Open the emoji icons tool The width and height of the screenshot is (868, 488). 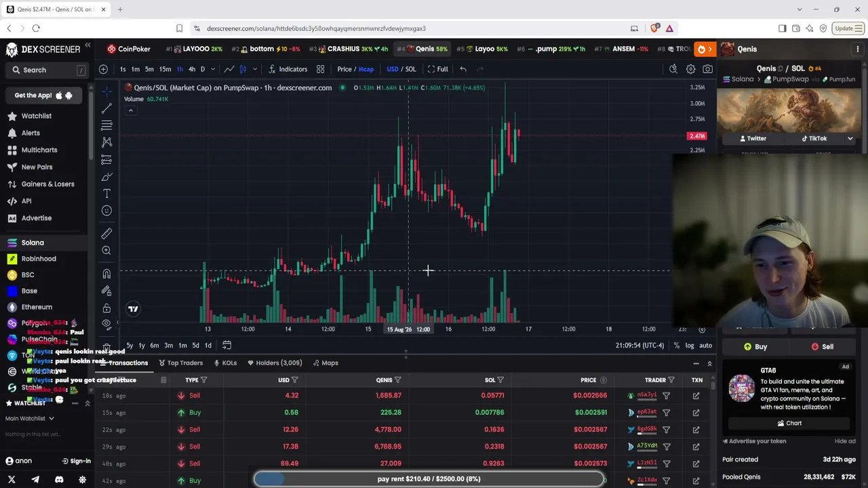point(106,211)
